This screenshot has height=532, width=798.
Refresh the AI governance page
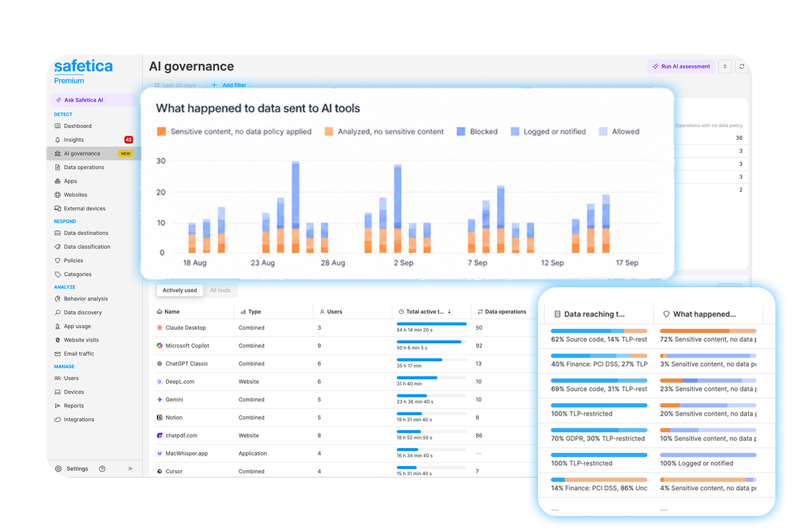741,66
